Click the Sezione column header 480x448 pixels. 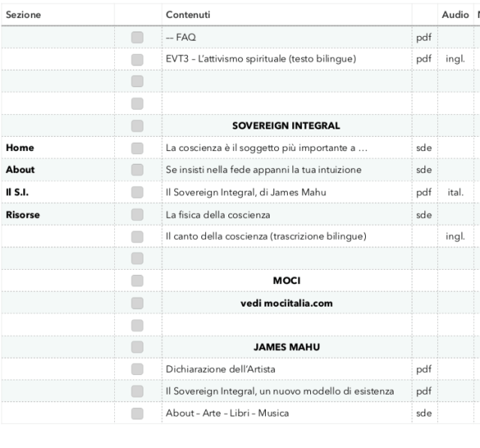coord(23,15)
